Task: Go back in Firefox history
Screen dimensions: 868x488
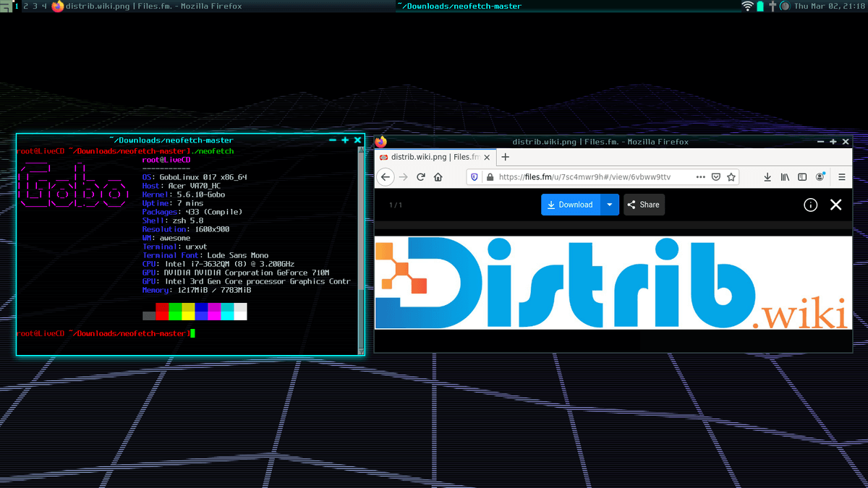Action: point(386,176)
